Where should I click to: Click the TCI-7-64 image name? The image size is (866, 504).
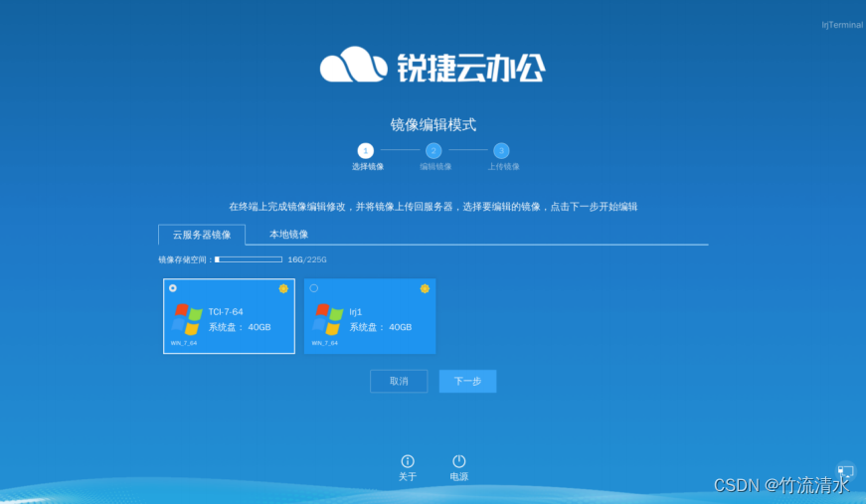pos(226,312)
